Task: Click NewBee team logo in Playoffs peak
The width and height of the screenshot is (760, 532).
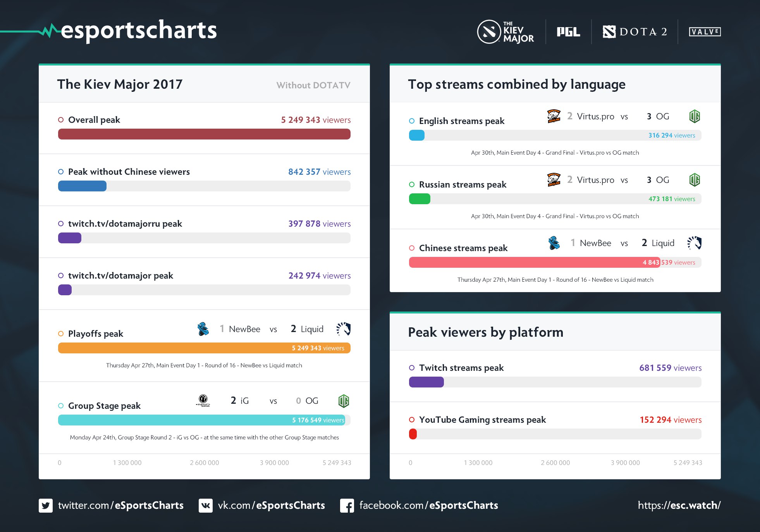Action: [x=203, y=329]
